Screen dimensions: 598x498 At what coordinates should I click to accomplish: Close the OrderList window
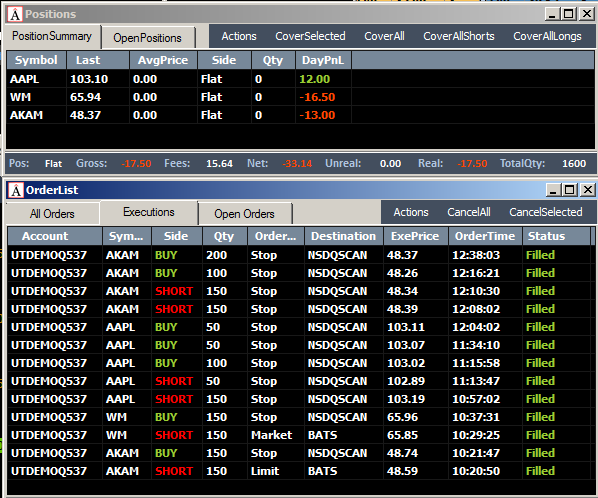pyautogui.click(x=588, y=190)
